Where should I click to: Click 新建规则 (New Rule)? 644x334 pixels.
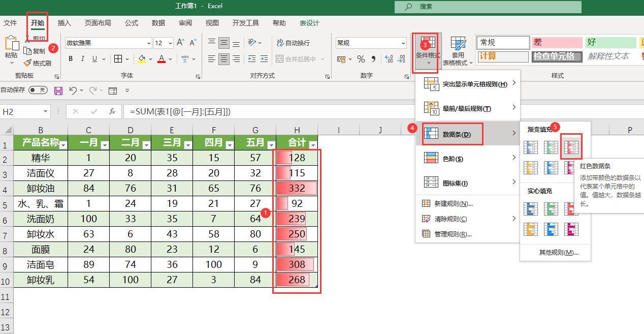click(468, 203)
